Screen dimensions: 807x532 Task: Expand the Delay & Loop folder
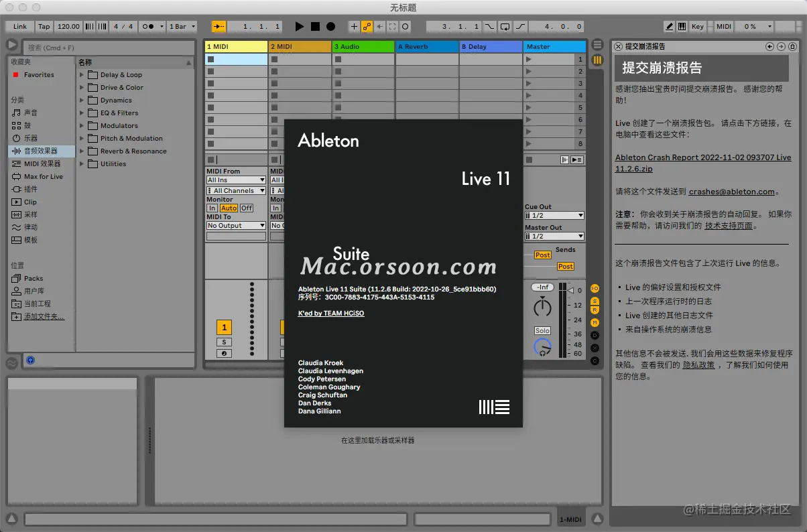(82, 75)
